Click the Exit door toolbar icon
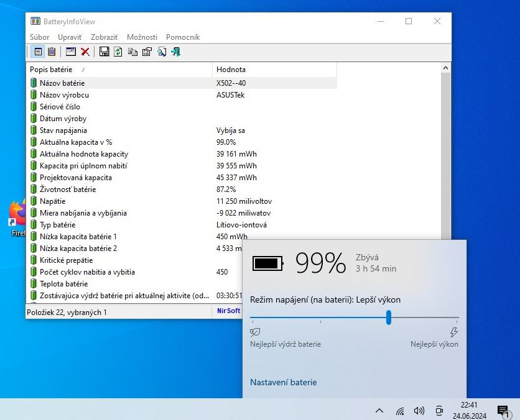The height and width of the screenshot is (420, 520). pyautogui.click(x=176, y=52)
